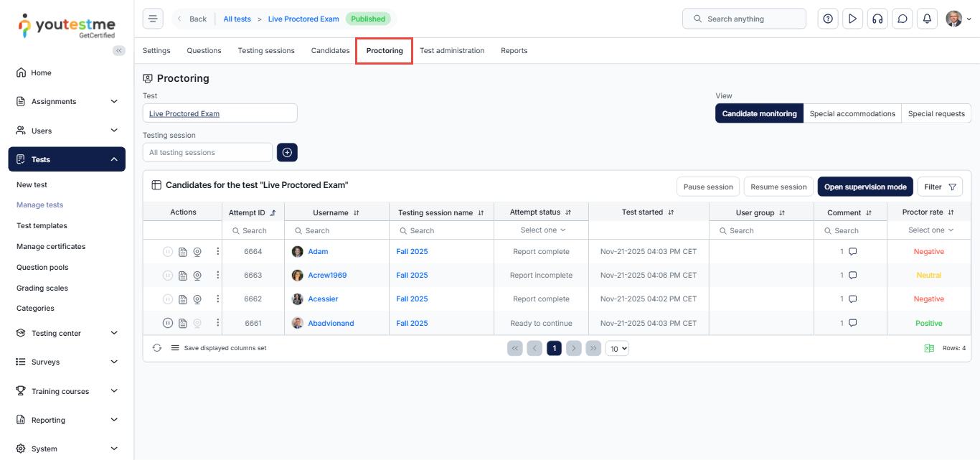Click the Open supervision mode button
Image resolution: width=980 pixels, height=460 pixels.
(865, 187)
